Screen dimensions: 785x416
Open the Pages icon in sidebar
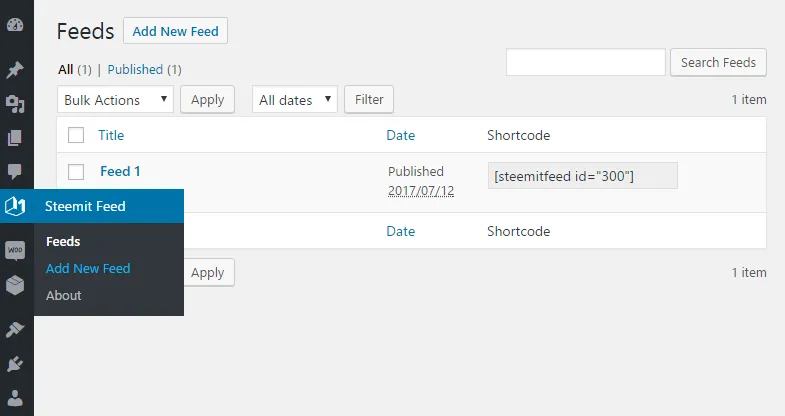15,138
